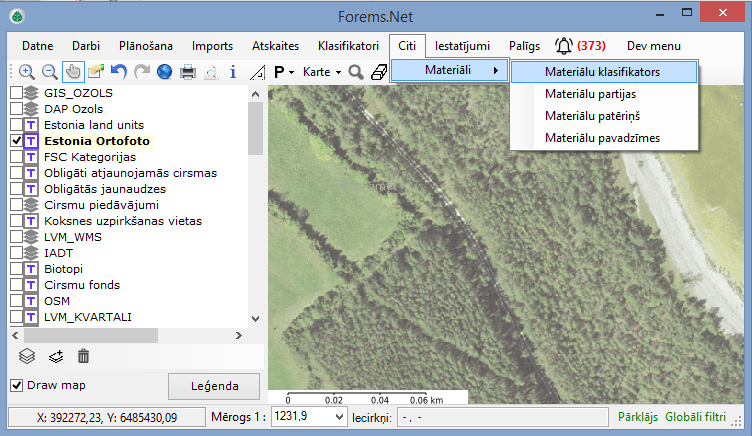This screenshot has height=436, width=752.
Task: Click the Iecirkņi input field
Action: click(x=503, y=417)
